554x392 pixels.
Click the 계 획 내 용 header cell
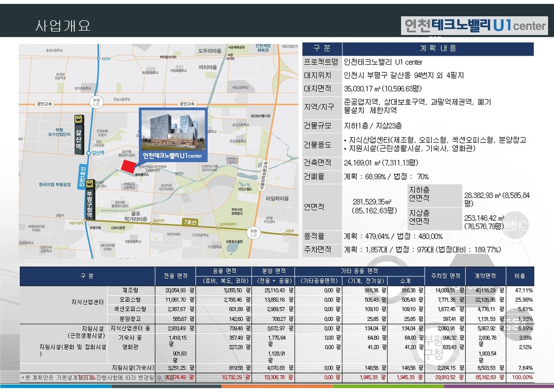coord(438,48)
